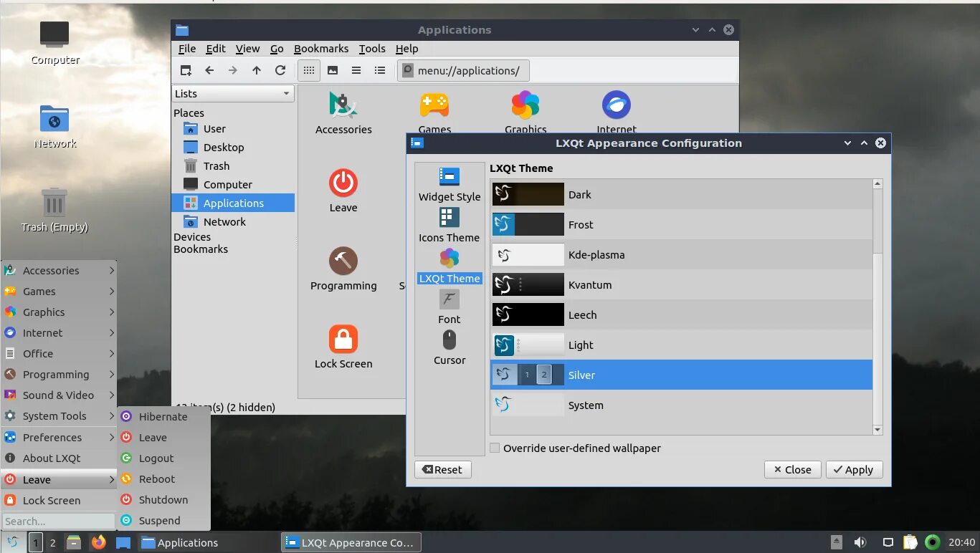Expand System Tools submenu
980x553 pixels.
59,416
